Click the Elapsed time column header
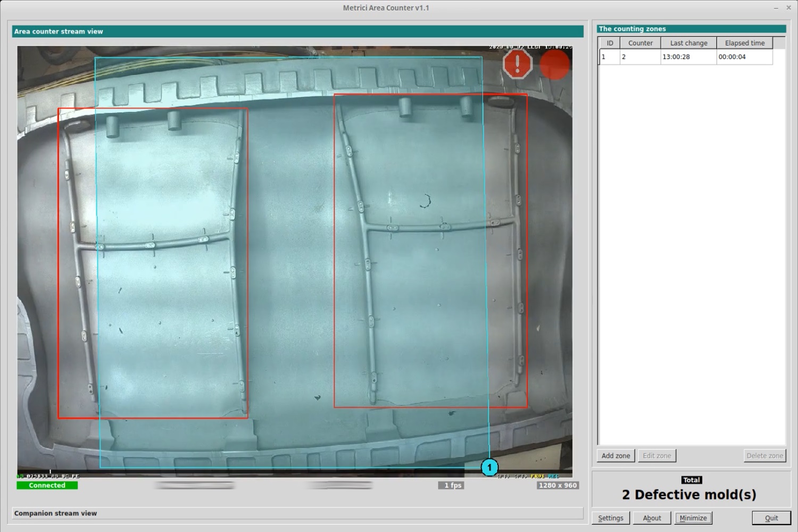 pyautogui.click(x=744, y=43)
